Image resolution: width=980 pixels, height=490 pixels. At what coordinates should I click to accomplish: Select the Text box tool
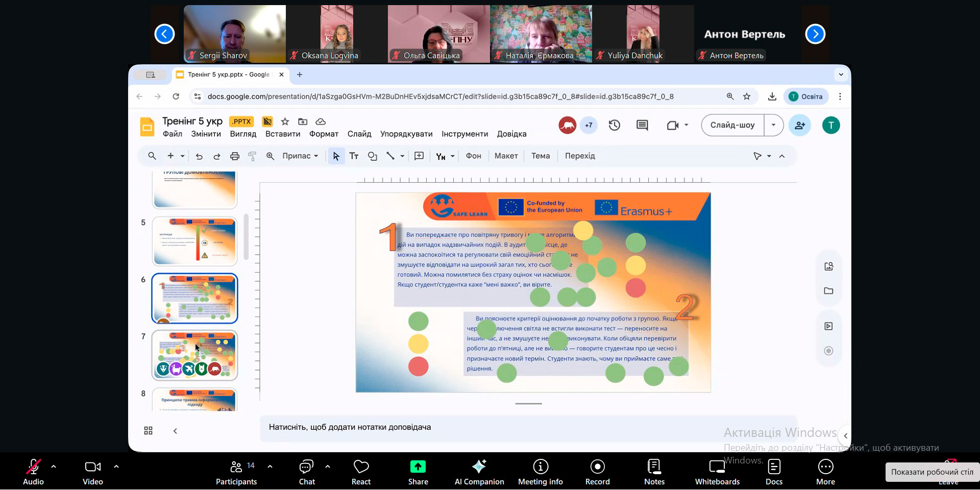[x=354, y=156]
